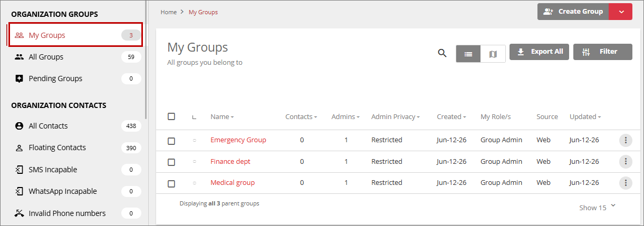The image size is (644, 226).
Task: Open Floating Contacts in sidebar
Action: click(75, 148)
